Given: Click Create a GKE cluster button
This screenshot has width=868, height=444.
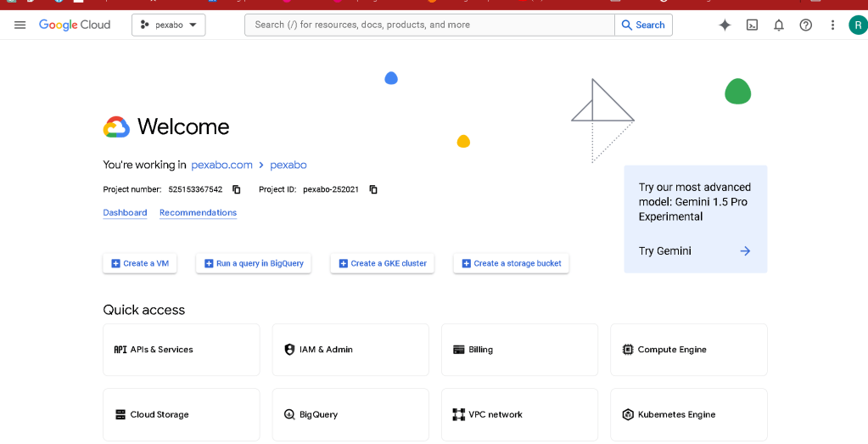Looking at the screenshot, I should [x=383, y=263].
